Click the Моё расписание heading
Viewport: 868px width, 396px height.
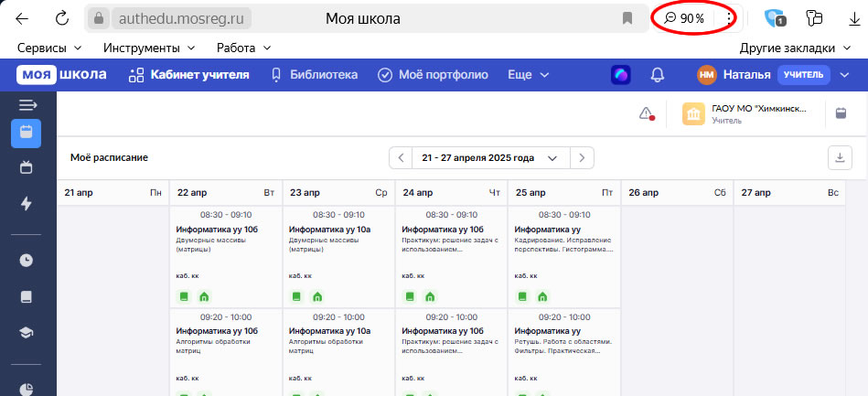(x=109, y=158)
